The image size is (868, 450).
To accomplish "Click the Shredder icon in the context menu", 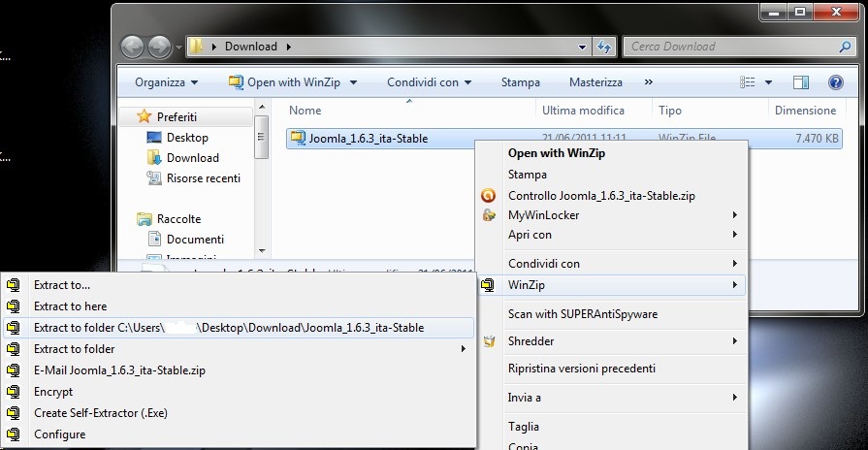I will 489,341.
